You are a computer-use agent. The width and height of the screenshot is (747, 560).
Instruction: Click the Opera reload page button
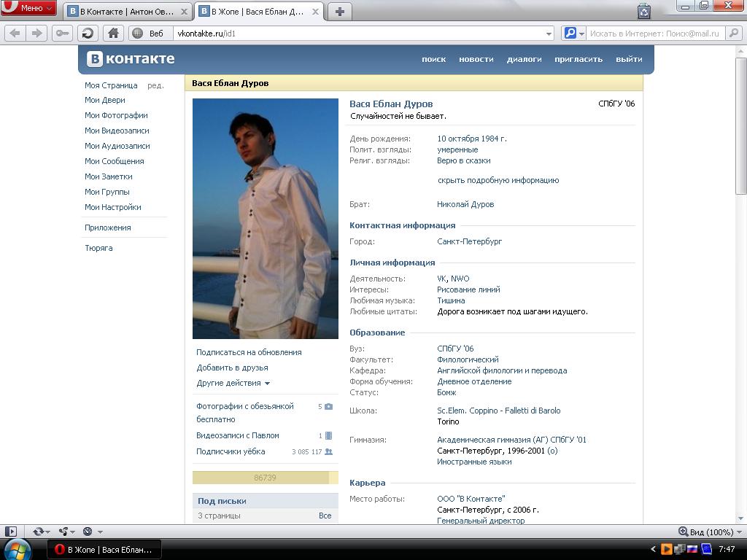[x=88, y=33]
